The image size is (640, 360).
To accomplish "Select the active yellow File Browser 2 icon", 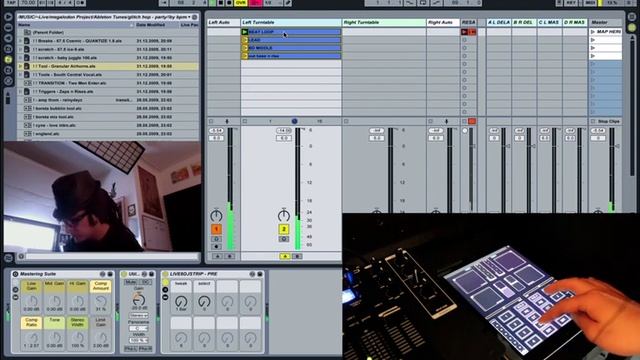I will click(8, 59).
